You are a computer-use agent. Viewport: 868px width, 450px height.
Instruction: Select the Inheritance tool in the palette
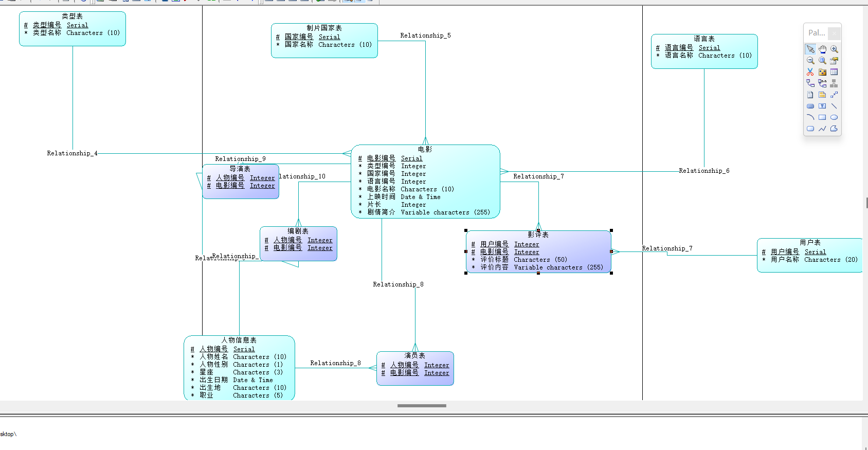click(x=834, y=83)
